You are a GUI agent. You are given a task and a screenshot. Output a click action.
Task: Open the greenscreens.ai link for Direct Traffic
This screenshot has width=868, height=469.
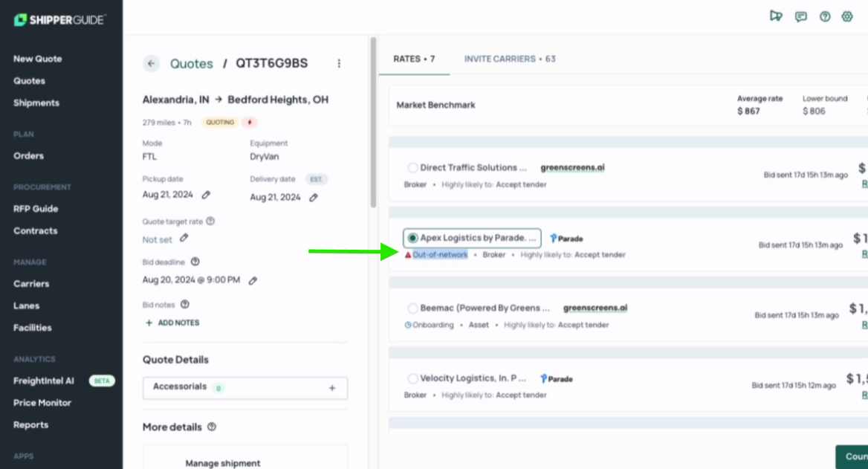572,167
